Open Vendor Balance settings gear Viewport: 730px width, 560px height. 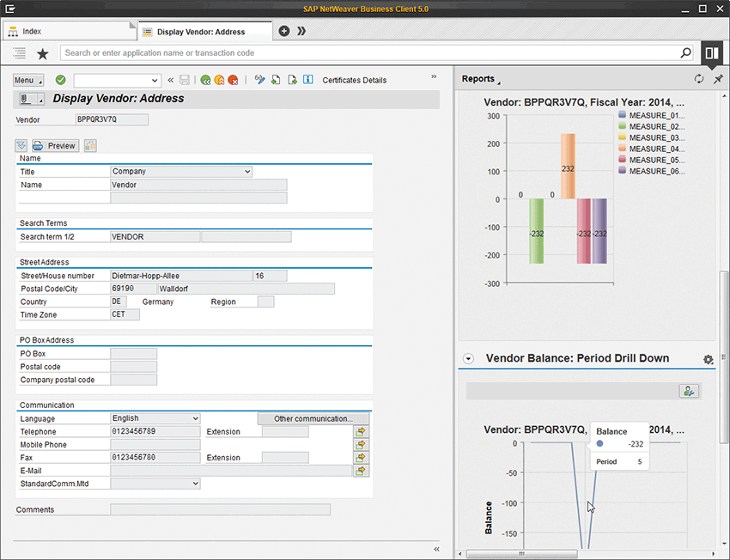click(708, 359)
